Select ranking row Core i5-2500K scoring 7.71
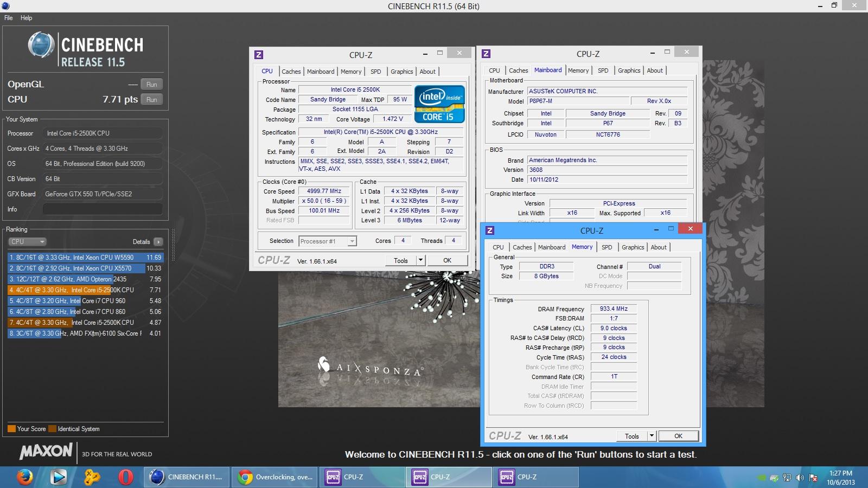868x488 pixels. tap(85, 290)
